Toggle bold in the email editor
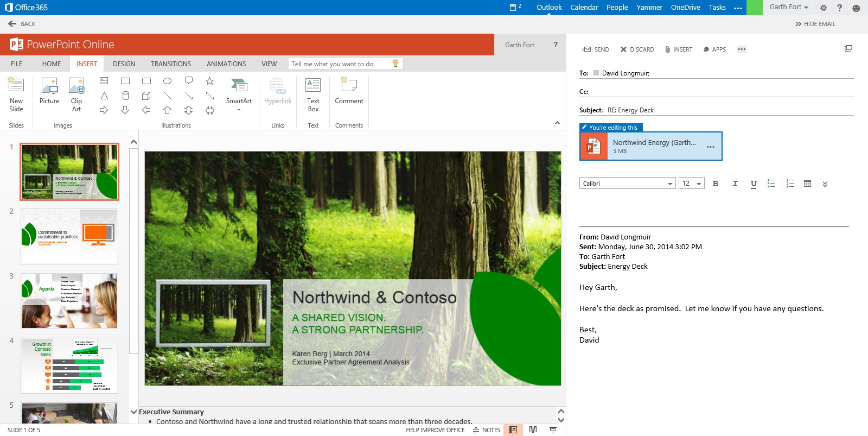 point(716,184)
